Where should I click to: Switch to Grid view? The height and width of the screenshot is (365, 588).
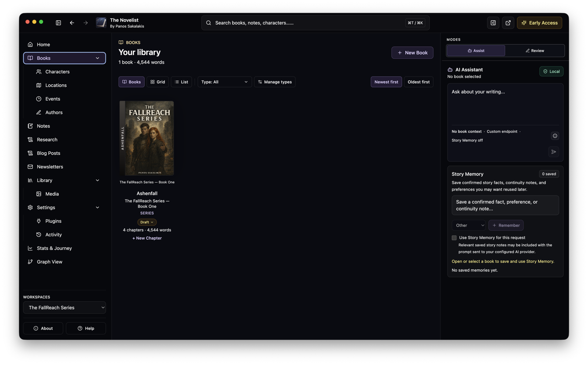158,82
